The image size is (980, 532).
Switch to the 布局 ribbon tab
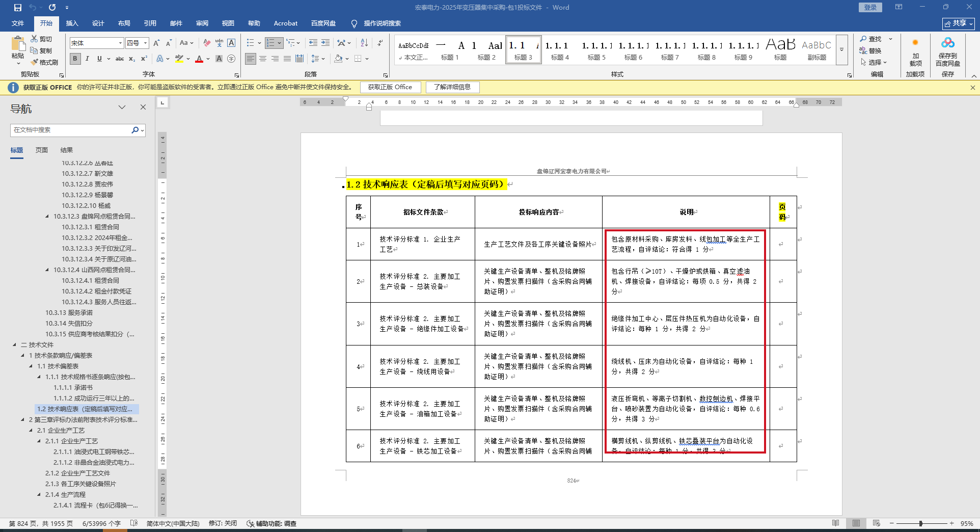[x=124, y=23]
